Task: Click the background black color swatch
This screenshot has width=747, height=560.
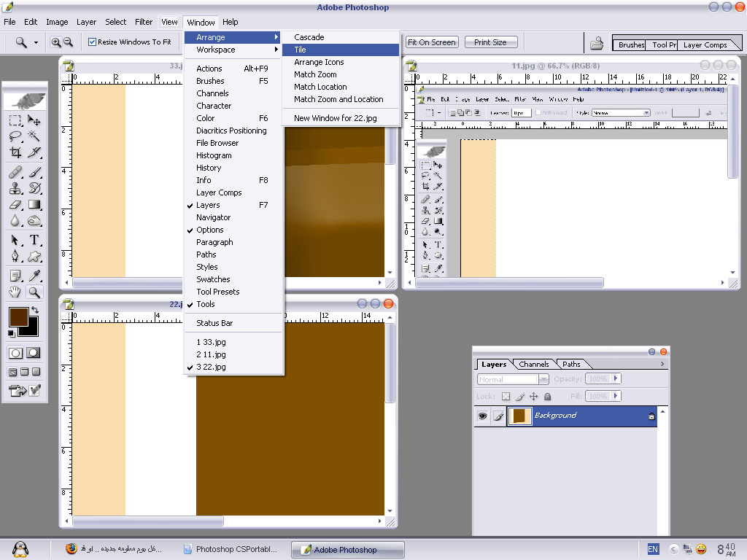Action: tap(32, 330)
